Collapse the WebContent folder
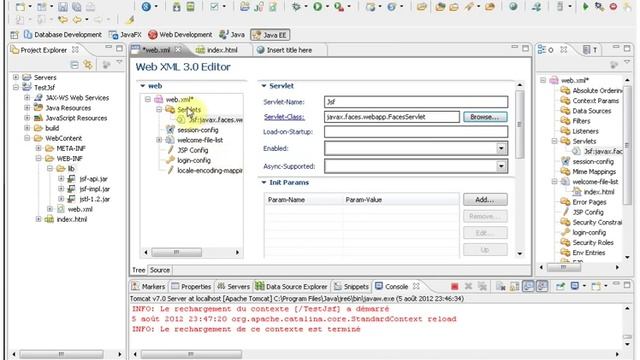 point(27,138)
